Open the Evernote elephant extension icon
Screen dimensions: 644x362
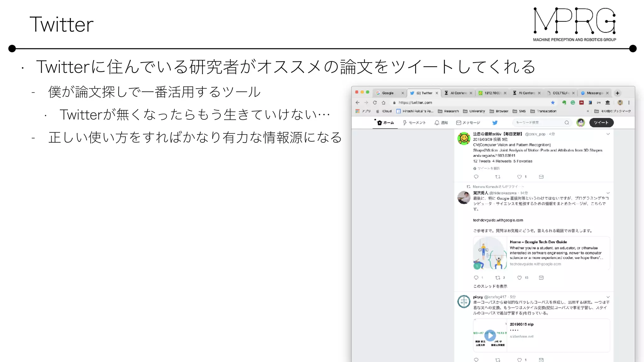pos(564,102)
